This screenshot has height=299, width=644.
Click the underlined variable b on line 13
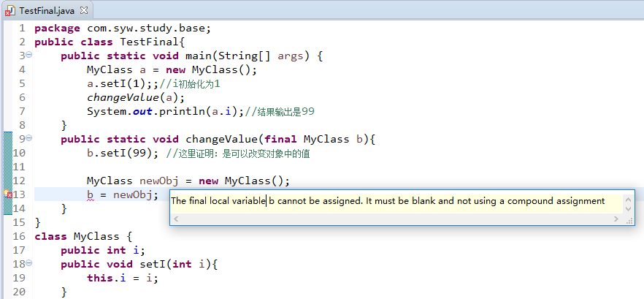91,194
